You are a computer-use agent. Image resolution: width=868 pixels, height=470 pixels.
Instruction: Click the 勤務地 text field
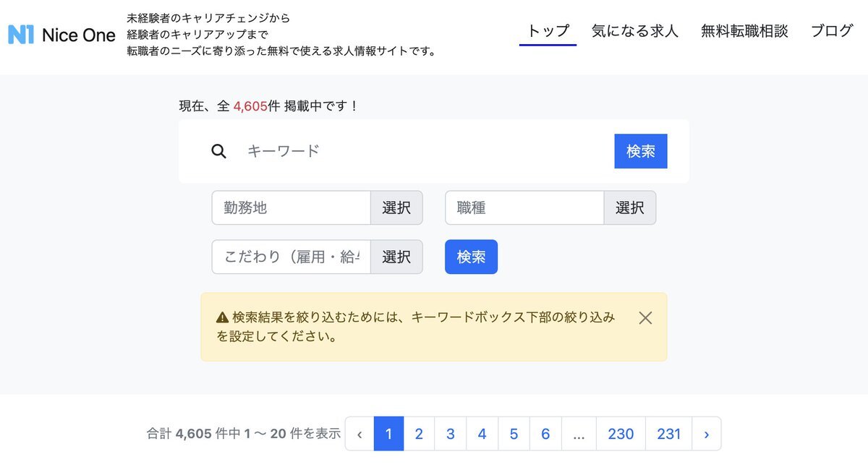tap(292, 208)
